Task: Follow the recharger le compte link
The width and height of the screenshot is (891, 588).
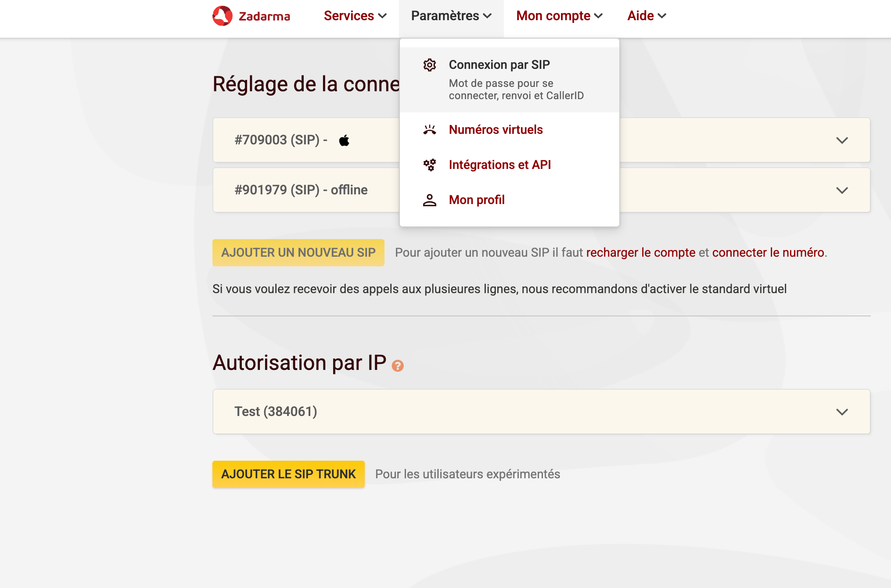Action: point(640,253)
